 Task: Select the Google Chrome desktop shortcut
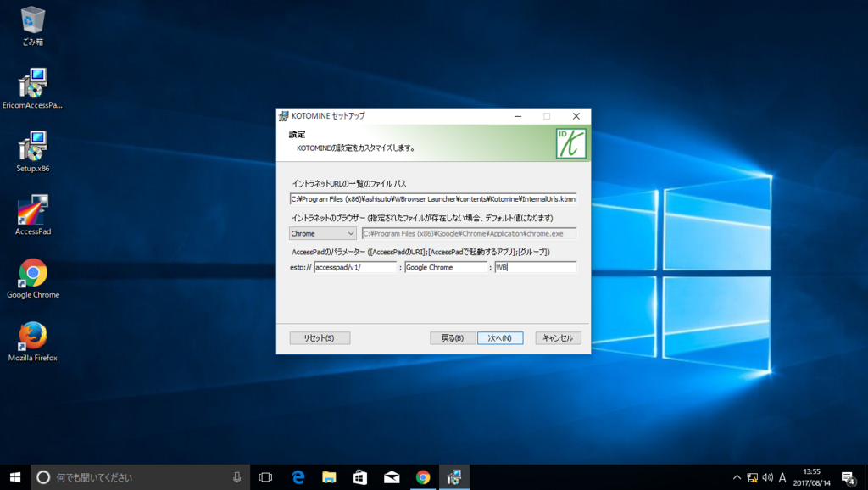click(x=33, y=278)
